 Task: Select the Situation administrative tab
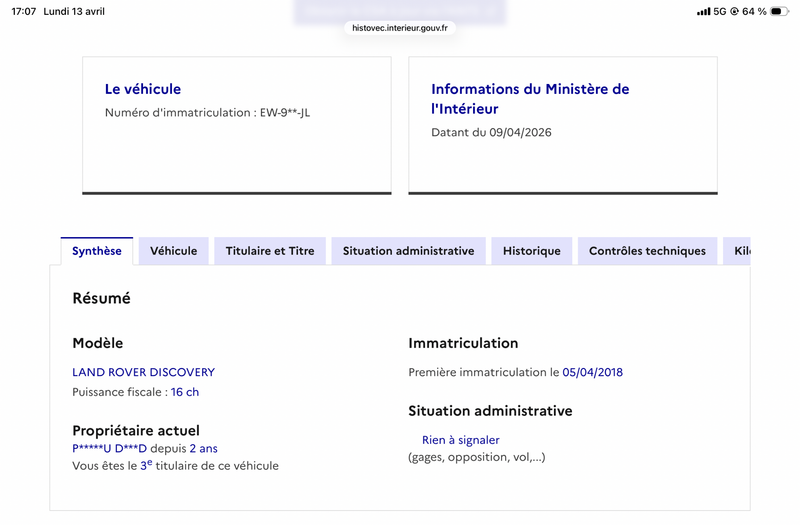[408, 251]
